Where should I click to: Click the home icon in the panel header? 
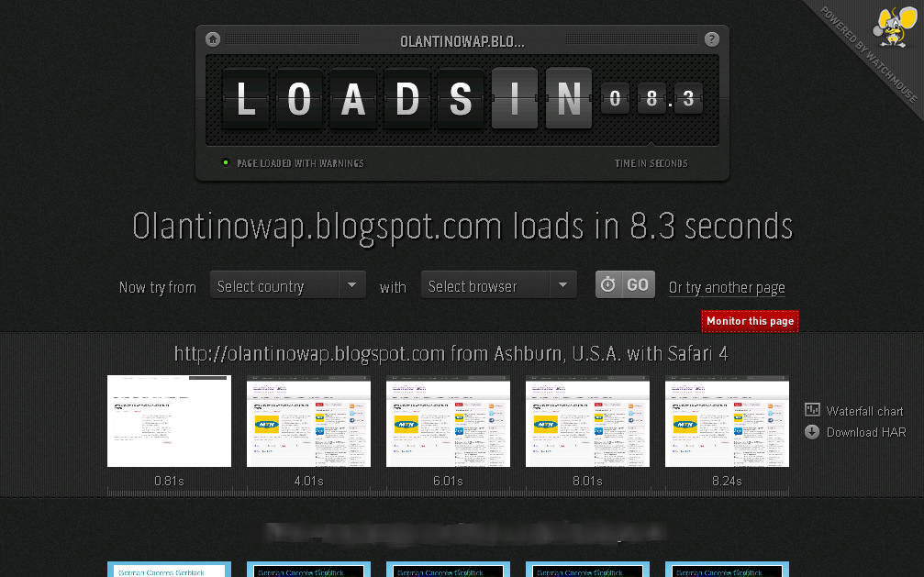pos(213,39)
